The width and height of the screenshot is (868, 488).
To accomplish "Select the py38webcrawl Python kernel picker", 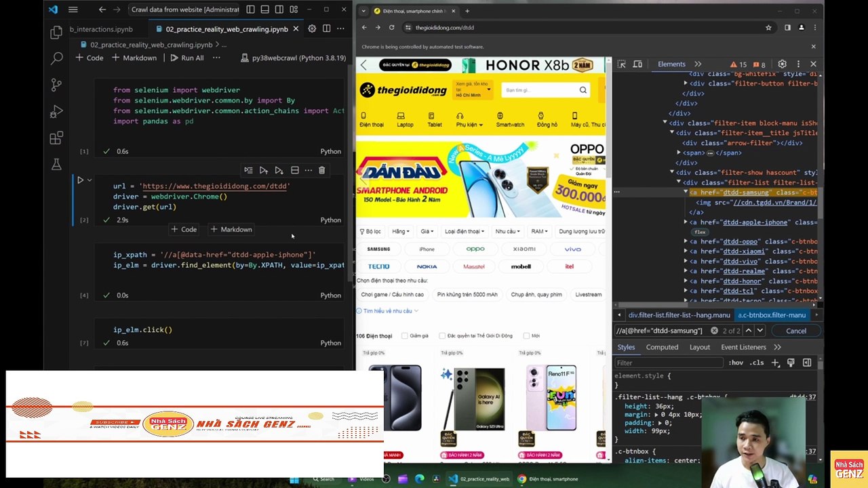I will 293,58.
